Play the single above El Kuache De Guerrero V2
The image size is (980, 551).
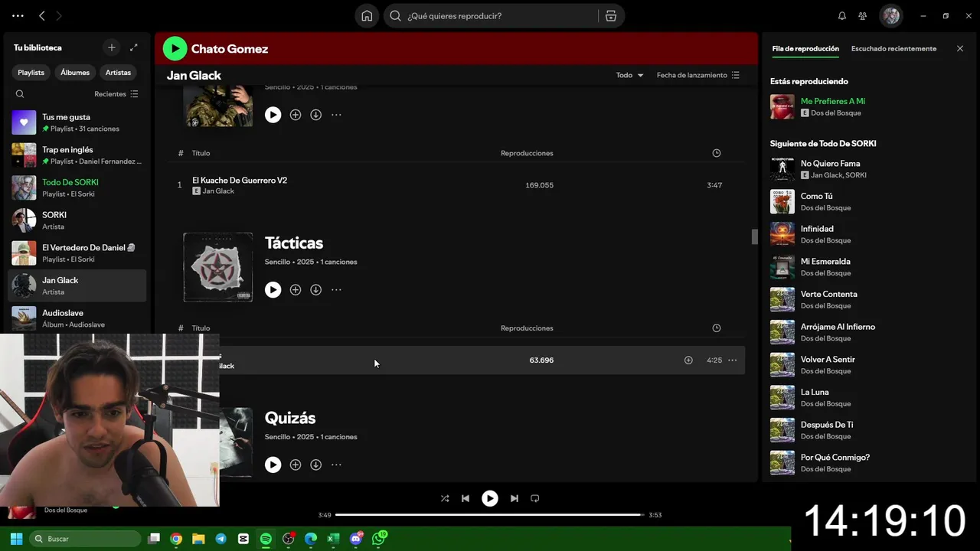[273, 115]
